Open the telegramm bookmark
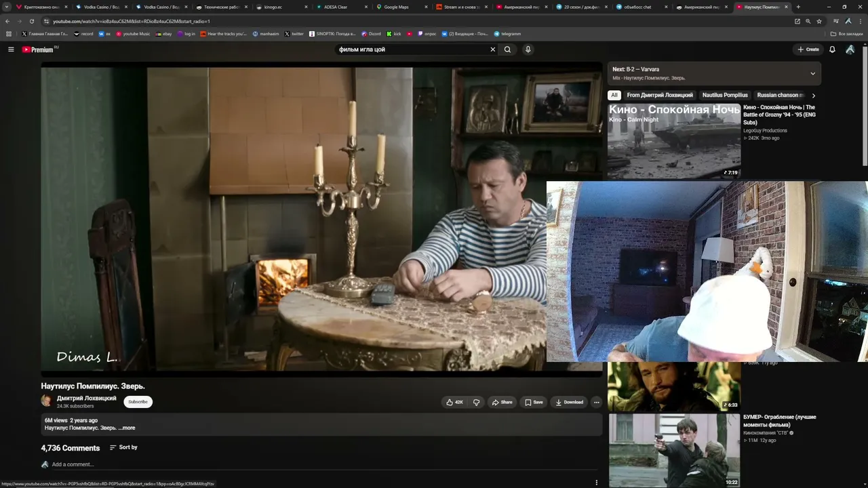 point(507,34)
